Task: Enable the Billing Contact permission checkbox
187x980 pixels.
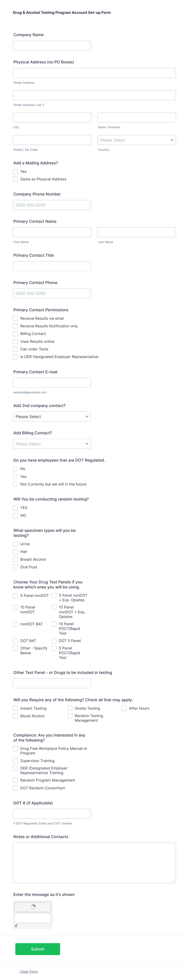Action: (x=16, y=334)
